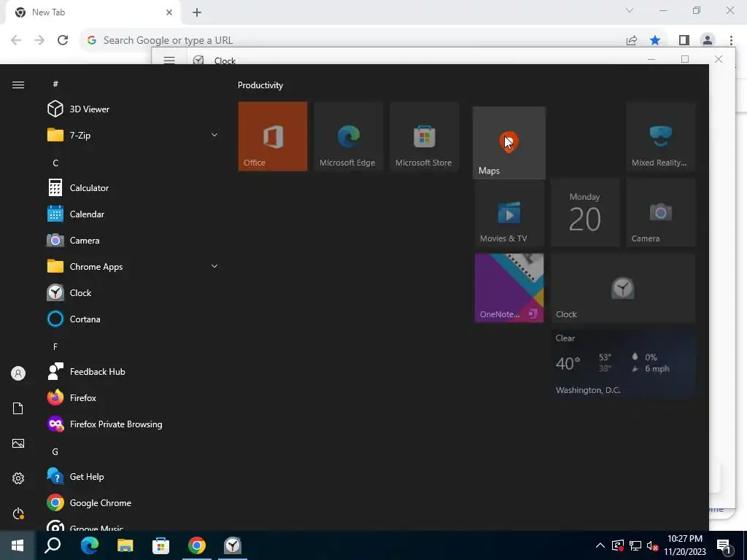The width and height of the screenshot is (747, 560).
Task: Open Get Help app
Action: 133,476
